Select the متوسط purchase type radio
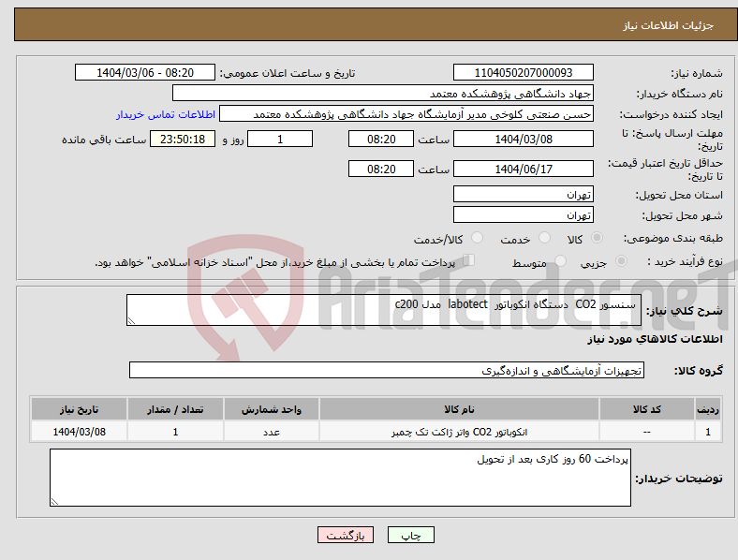The image size is (738, 560). tap(560, 260)
